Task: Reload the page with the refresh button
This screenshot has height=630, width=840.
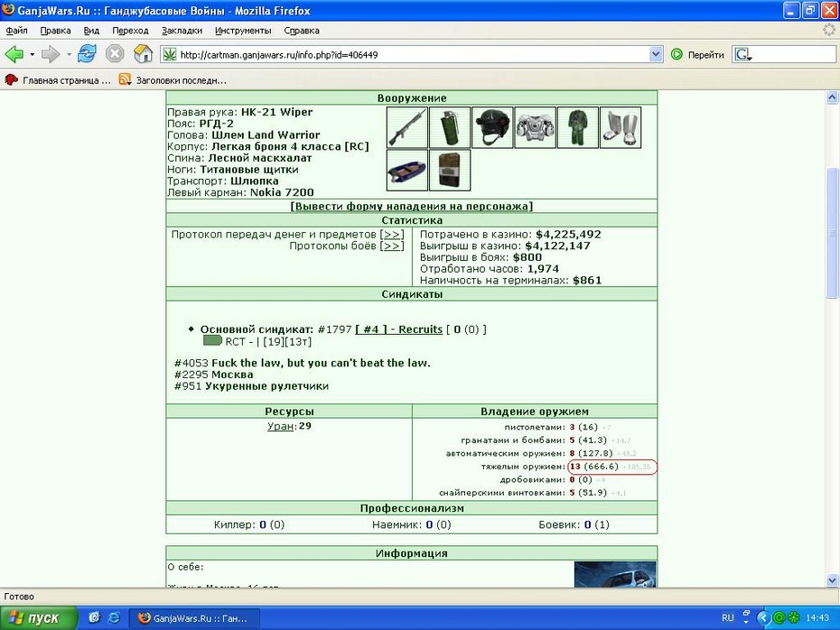Action: click(x=87, y=54)
